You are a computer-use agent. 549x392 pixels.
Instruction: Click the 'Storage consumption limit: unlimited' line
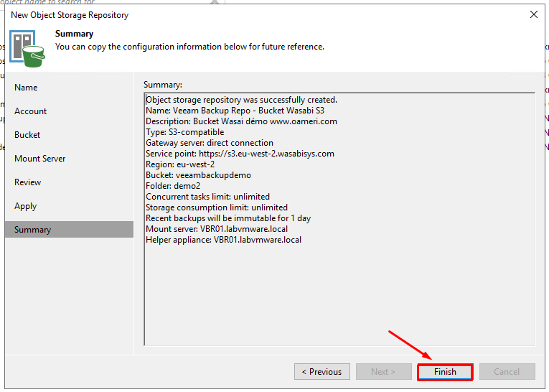(217, 207)
